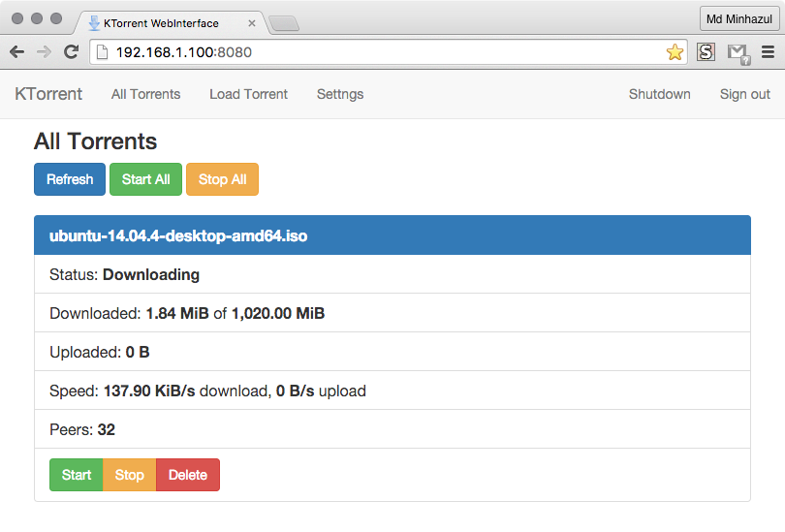785x532 pixels.
Task: Click the Peers: 32 row
Action: pyautogui.click(x=392, y=429)
